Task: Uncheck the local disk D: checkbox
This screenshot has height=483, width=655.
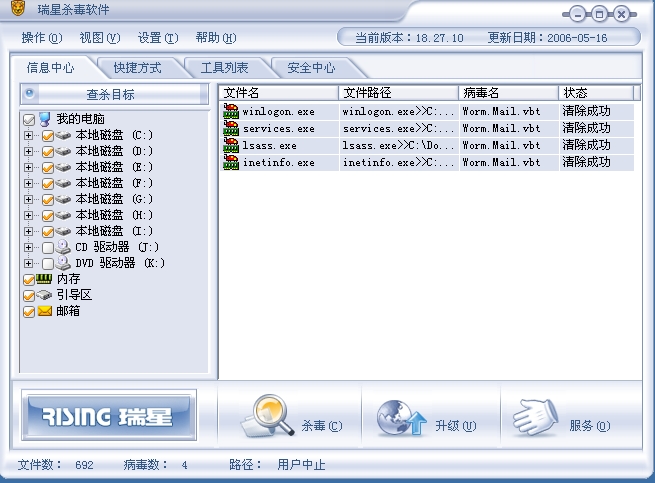Action: 48,152
